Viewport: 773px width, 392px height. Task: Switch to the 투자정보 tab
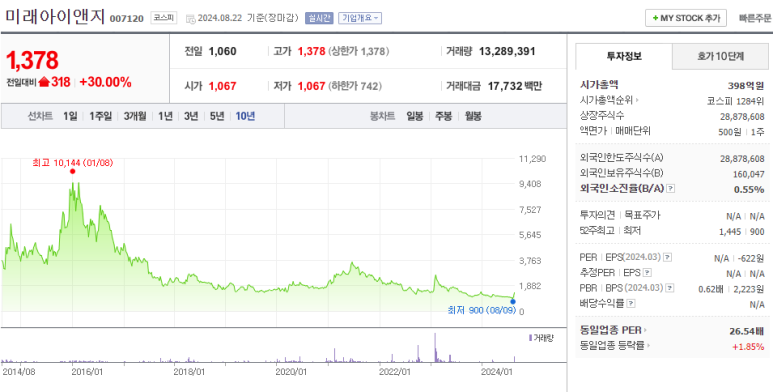coord(624,56)
